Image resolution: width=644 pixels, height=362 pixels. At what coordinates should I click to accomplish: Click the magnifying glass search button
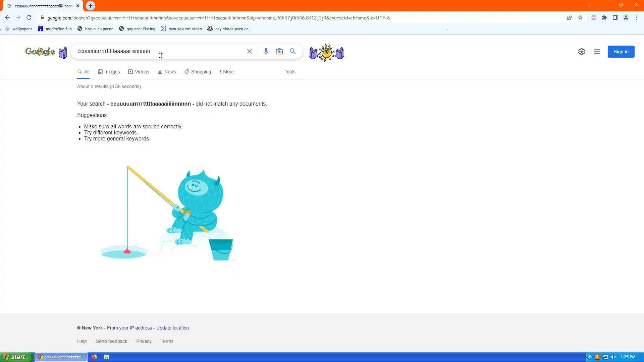pyautogui.click(x=292, y=51)
